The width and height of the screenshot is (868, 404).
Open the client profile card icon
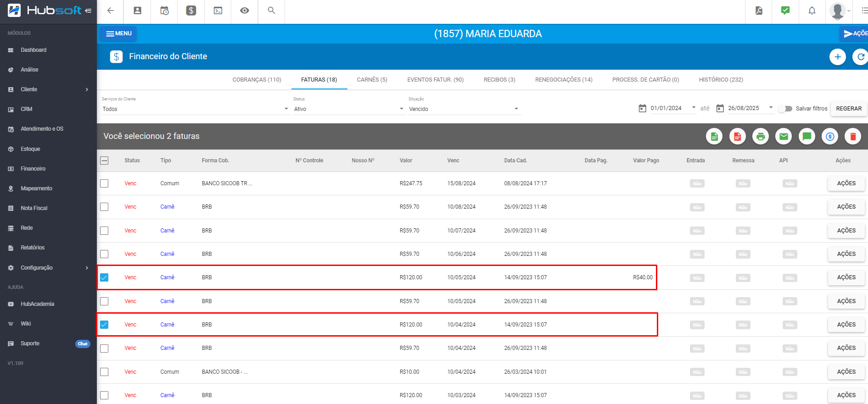pos(137,11)
